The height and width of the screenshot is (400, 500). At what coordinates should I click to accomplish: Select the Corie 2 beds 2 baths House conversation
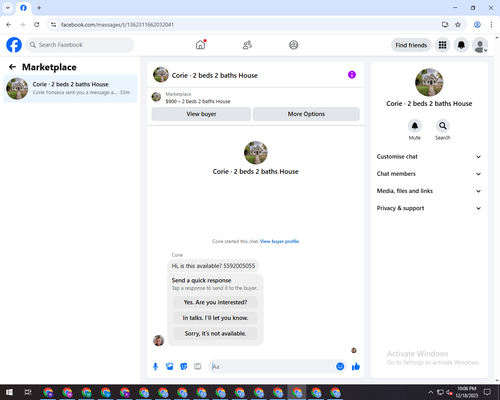pyautogui.click(x=70, y=89)
